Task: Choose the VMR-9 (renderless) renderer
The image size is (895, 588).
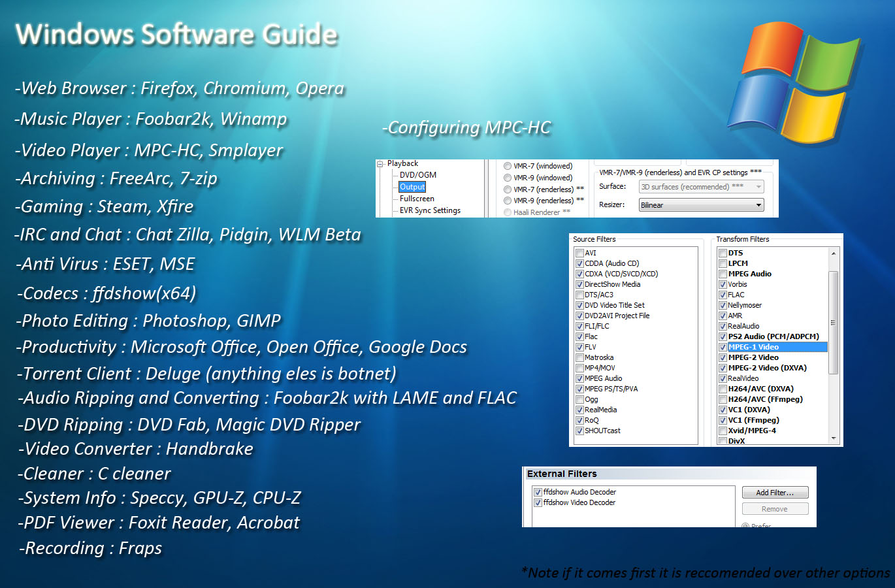Action: [508, 201]
